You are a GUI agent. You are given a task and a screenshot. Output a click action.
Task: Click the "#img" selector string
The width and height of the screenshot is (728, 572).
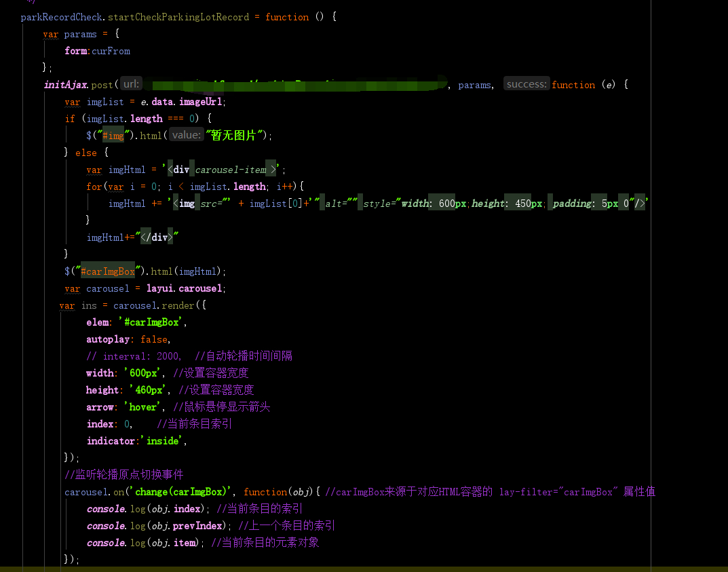pos(113,136)
